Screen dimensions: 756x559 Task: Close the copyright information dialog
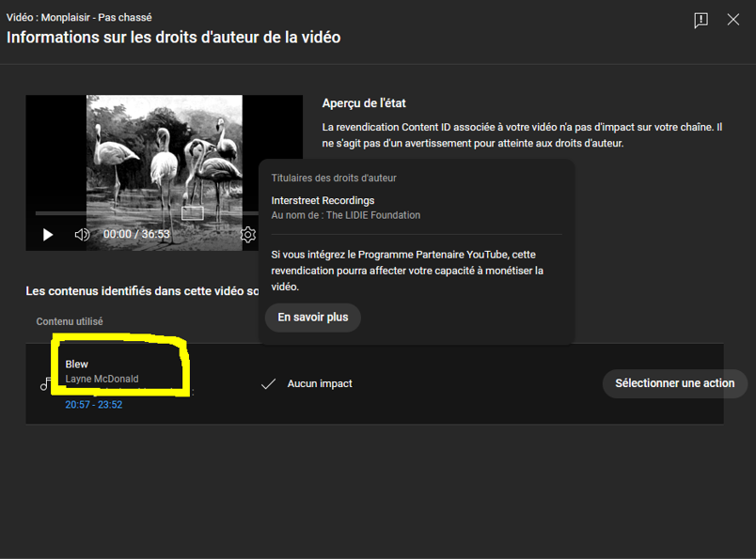pos(733,20)
